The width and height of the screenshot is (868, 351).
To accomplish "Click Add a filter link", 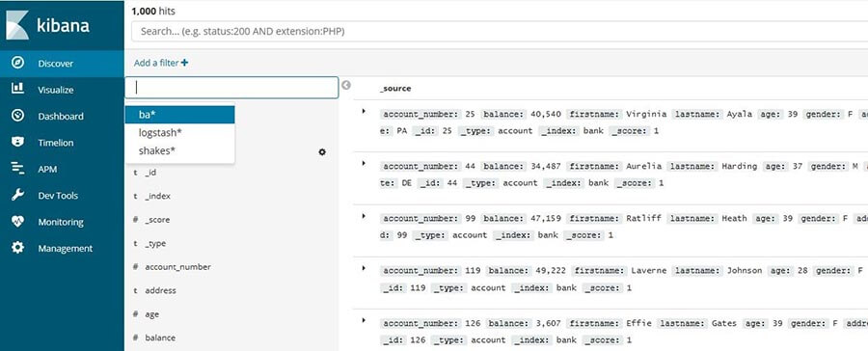I will click(160, 63).
